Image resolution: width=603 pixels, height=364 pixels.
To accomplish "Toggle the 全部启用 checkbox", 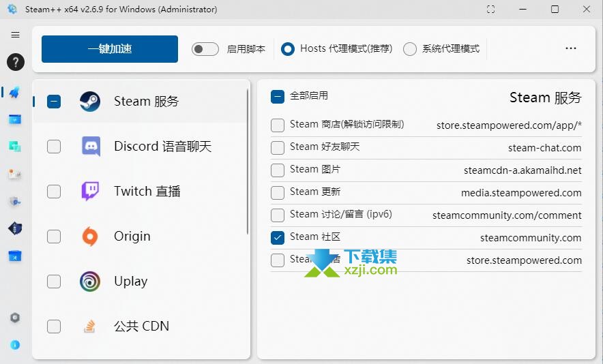I will (x=277, y=97).
